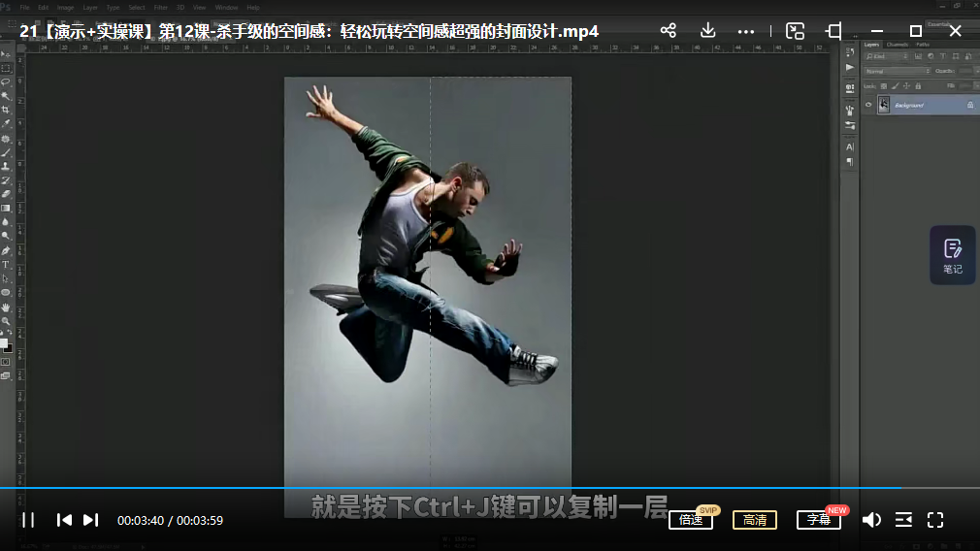Open the 倍速 playback speed button

[691, 520]
